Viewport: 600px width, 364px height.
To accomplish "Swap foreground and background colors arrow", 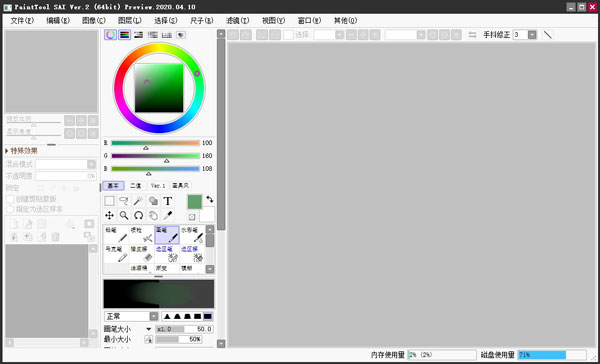I will 210,199.
